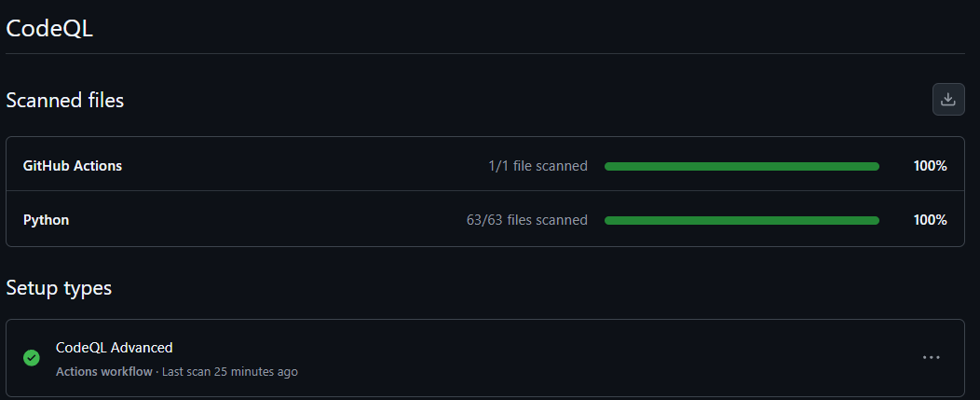Click the '63/63 files scanned' text
This screenshot has height=400, width=980.
click(526, 220)
